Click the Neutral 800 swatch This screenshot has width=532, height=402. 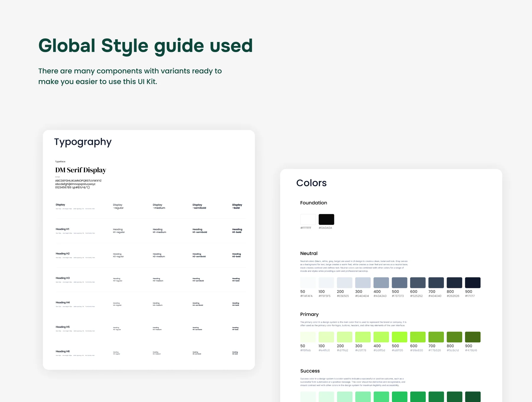[455, 283]
